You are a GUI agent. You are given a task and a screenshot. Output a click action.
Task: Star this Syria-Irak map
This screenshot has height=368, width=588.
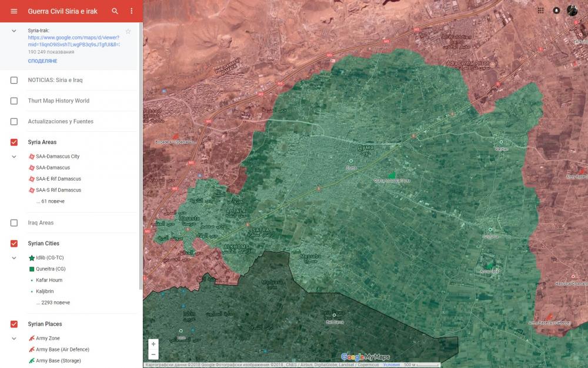(x=128, y=32)
